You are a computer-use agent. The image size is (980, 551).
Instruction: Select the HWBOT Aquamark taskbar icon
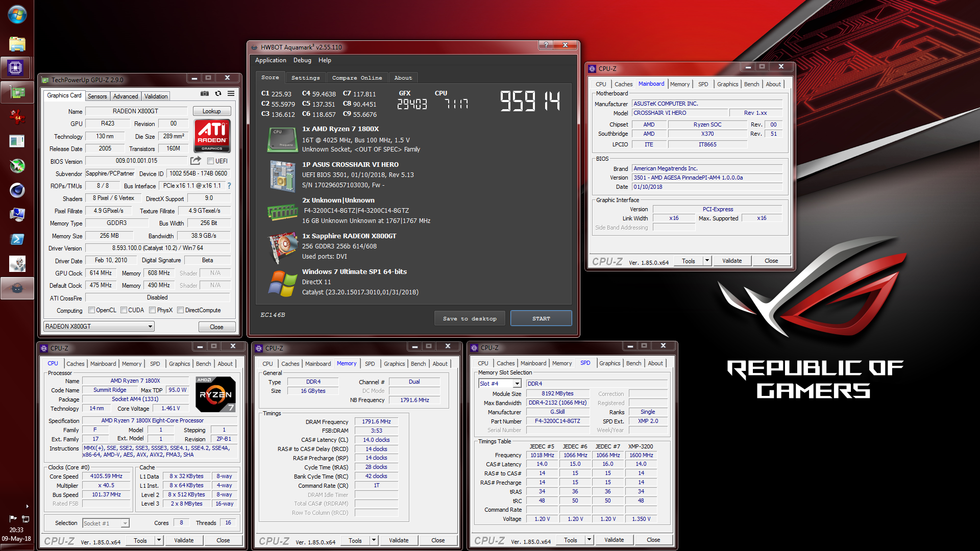tap(17, 288)
